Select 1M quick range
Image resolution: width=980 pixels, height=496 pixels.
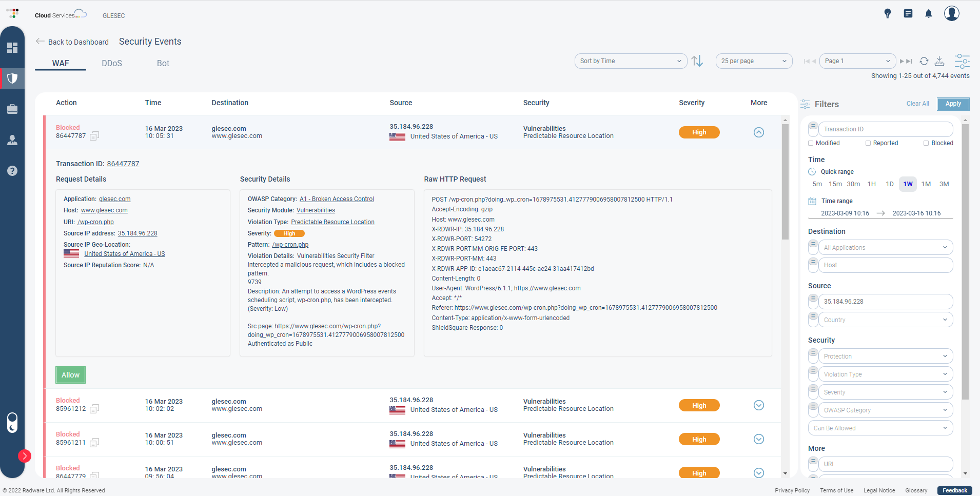926,184
